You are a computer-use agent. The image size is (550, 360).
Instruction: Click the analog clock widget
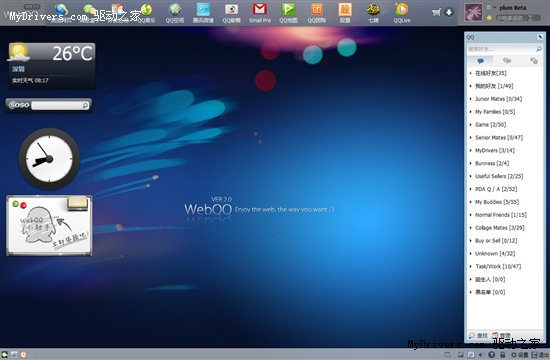pos(49,159)
